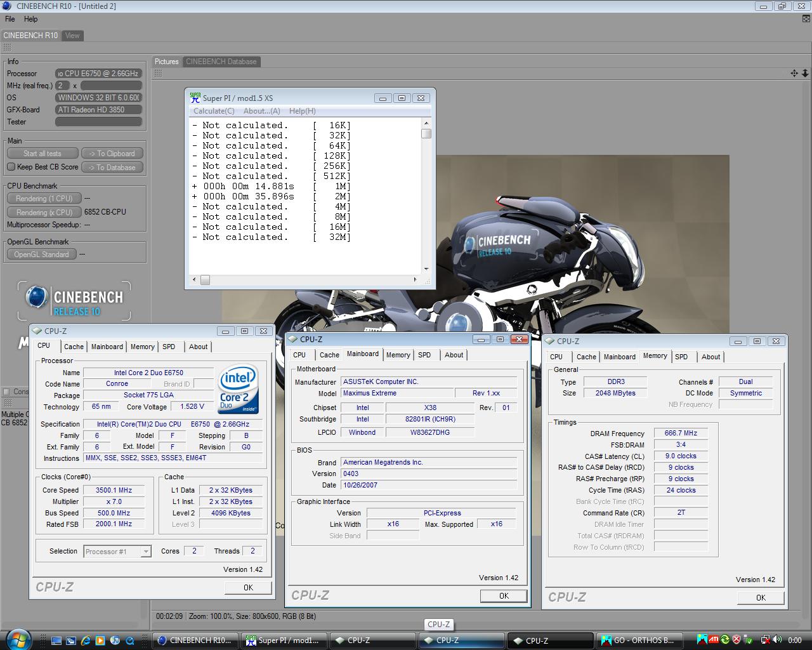Open Mainboard tab in right CPU-Z window
This screenshot has height=650, width=812.
coord(619,357)
